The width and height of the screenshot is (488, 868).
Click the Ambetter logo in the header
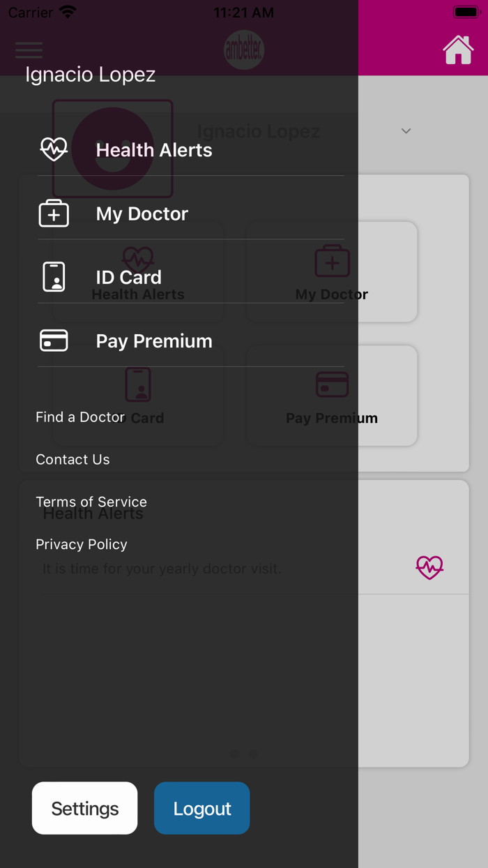coord(244,50)
